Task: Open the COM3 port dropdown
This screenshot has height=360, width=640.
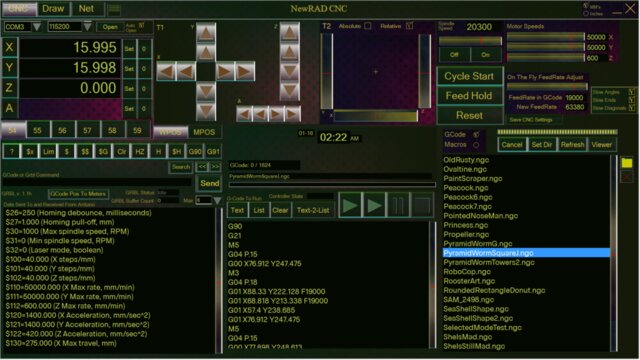Action: (36, 27)
